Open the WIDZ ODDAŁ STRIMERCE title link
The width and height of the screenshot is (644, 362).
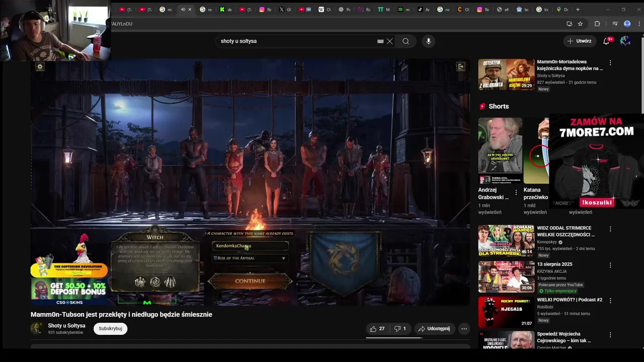[x=566, y=231]
